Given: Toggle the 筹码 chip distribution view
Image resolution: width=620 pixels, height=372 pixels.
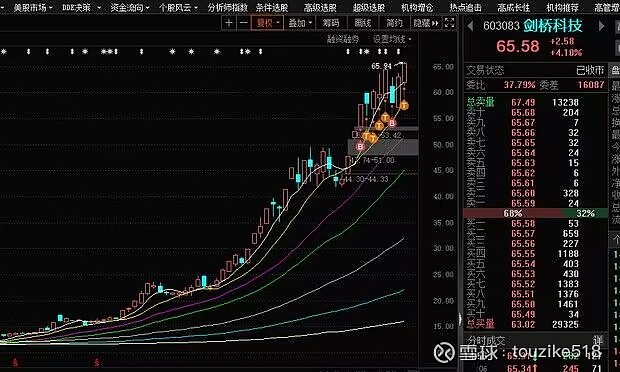Looking at the screenshot, I should pos(331,23).
